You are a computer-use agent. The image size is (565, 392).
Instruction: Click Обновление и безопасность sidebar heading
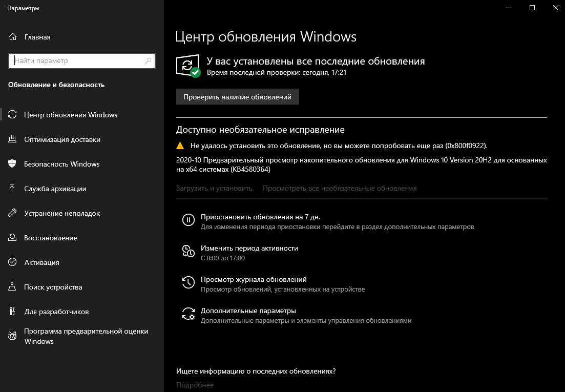(x=56, y=85)
